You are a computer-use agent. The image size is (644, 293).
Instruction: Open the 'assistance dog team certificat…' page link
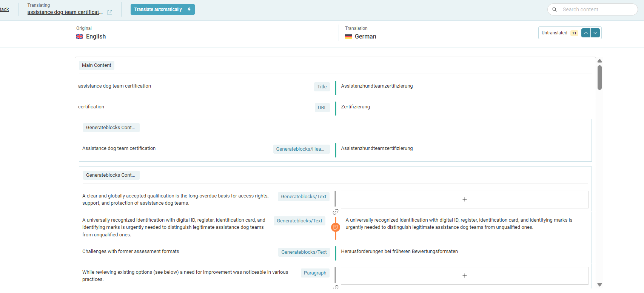(65, 12)
